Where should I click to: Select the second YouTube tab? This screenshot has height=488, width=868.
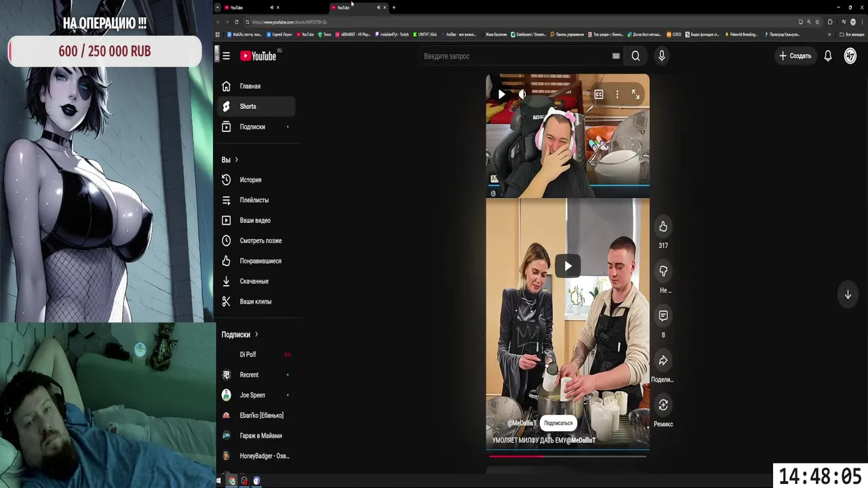tap(359, 7)
